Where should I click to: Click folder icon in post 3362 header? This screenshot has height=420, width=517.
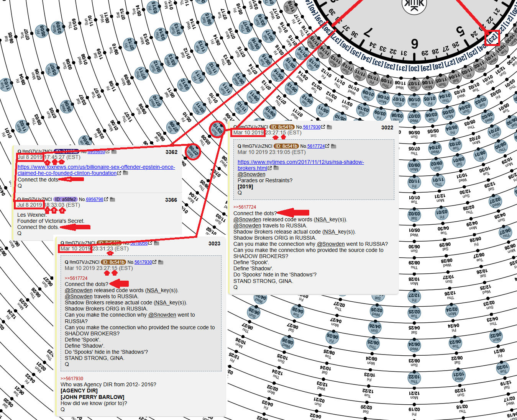pos(114,152)
